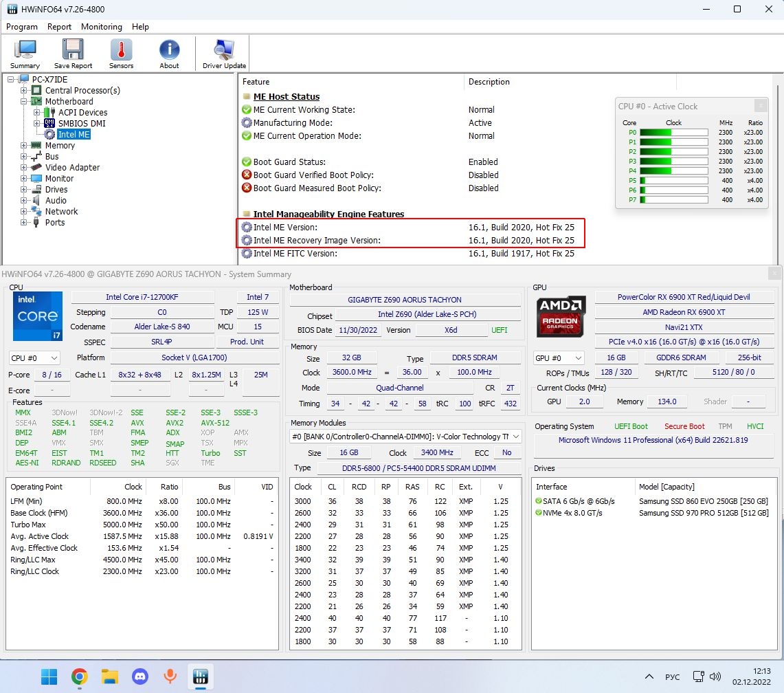Click the Turbo Max operating point row
Image resolution: width=784 pixels, height=693 pixels.
142,525
